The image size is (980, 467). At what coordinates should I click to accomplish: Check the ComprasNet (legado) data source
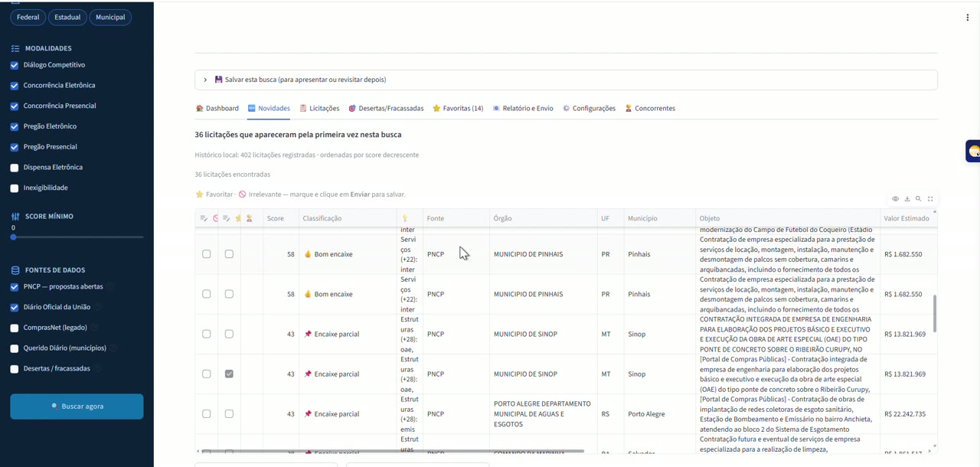click(14, 328)
